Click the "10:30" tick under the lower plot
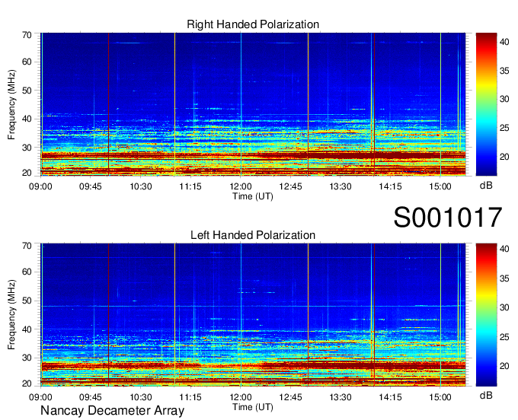 point(140,397)
